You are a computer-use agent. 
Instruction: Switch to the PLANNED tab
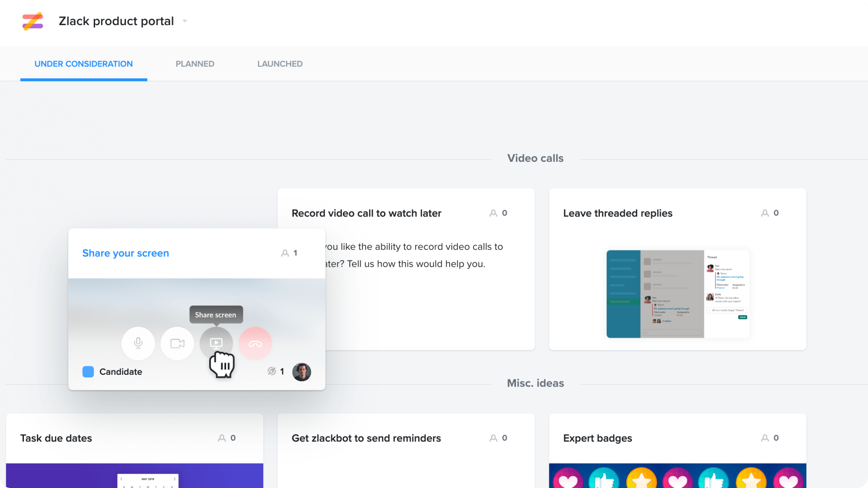(x=195, y=64)
